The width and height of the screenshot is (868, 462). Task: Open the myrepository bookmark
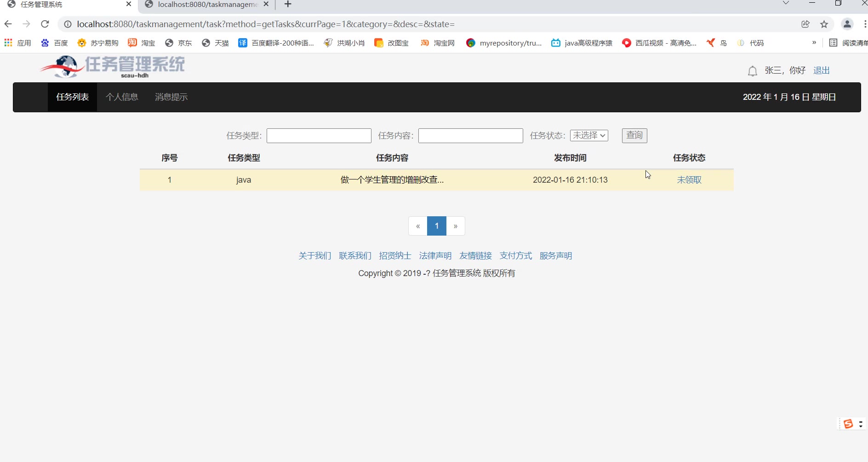point(504,43)
